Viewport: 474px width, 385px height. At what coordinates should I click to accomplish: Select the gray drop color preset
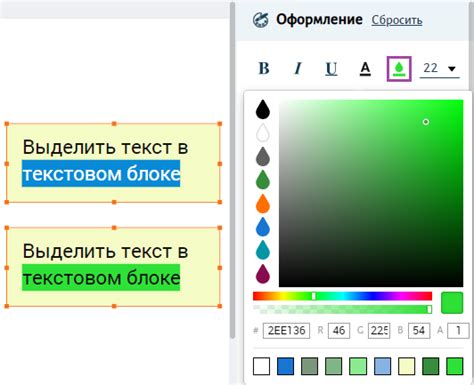coord(263,156)
